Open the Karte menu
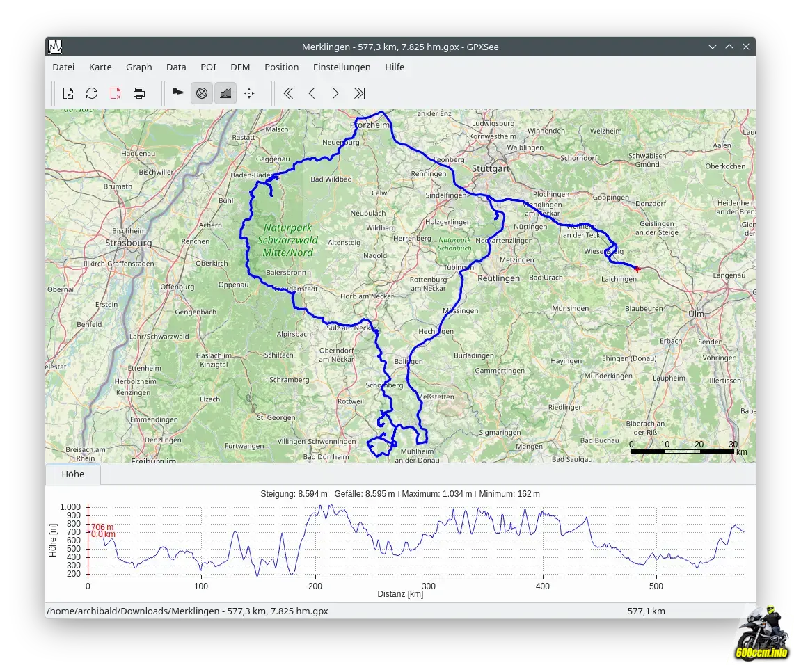Image resolution: width=801 pixels, height=672 pixels. (100, 67)
